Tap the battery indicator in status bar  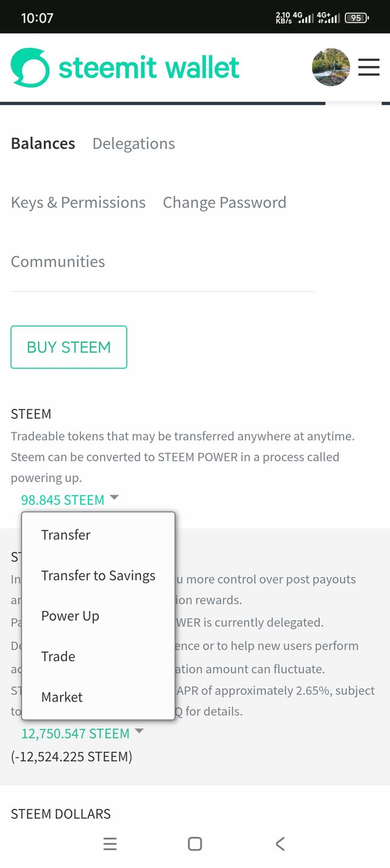coord(356,18)
